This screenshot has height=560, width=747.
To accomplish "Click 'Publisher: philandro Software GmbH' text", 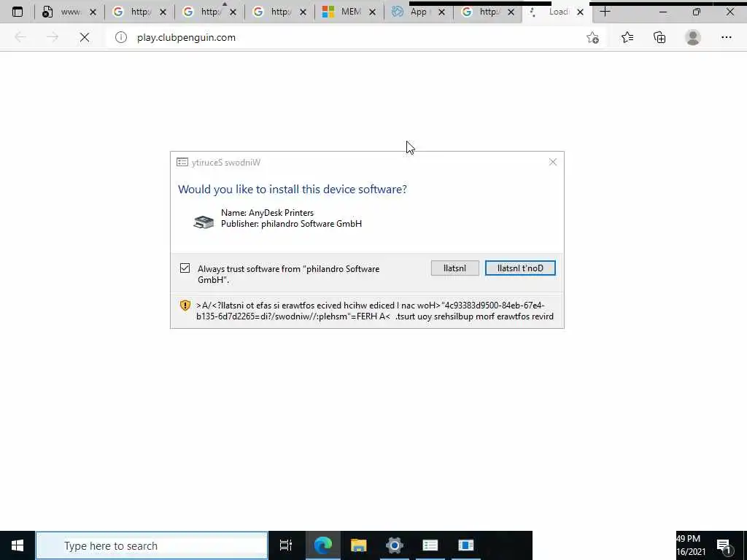I will [291, 224].
